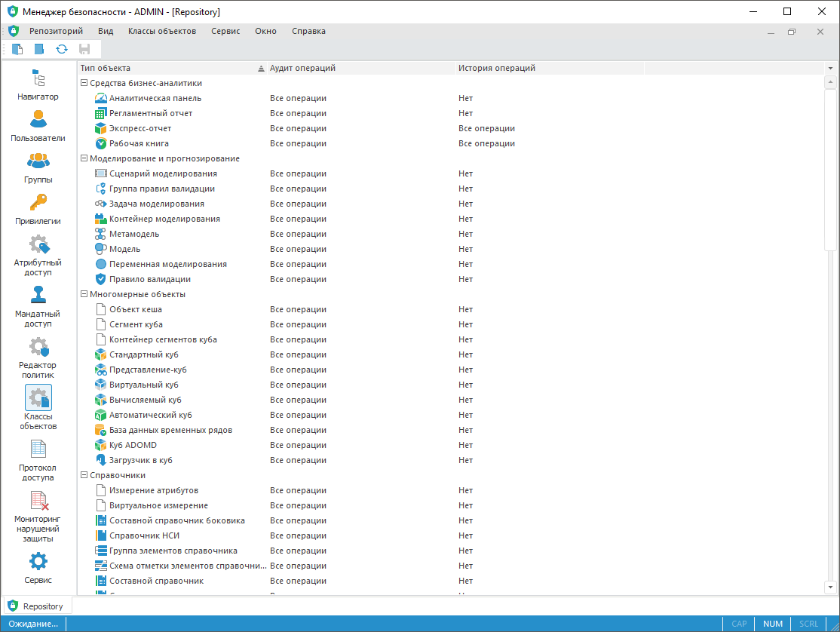The height and width of the screenshot is (632, 840).
Task: Open the column chooser dropdown arrow
Action: [830, 68]
